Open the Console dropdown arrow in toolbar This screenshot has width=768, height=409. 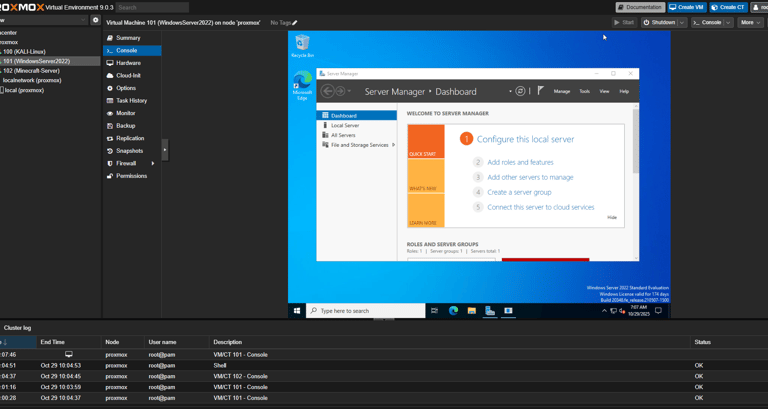728,23
